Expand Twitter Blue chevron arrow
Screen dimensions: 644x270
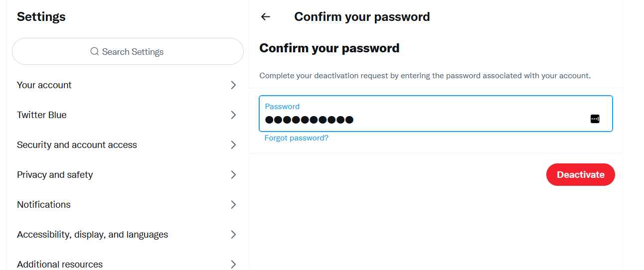tap(233, 115)
